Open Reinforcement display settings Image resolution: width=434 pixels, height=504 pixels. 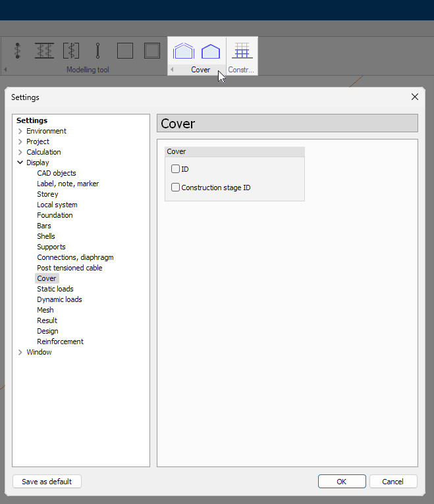click(60, 341)
